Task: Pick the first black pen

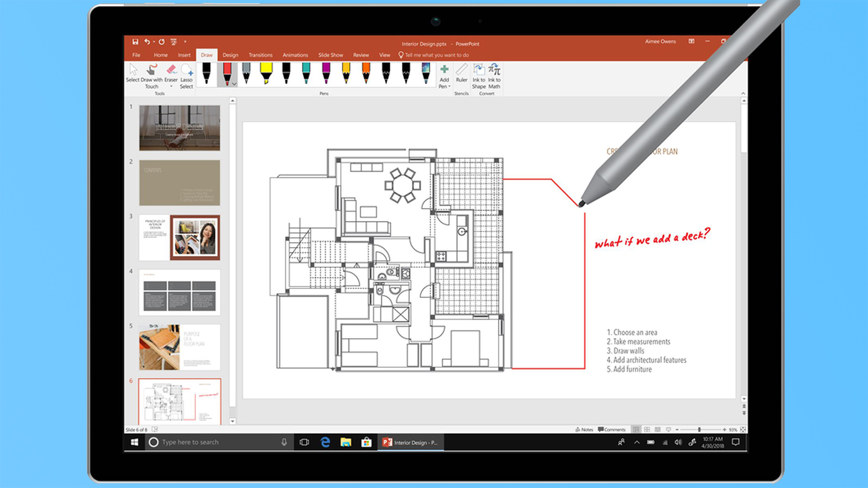Action: (206, 74)
